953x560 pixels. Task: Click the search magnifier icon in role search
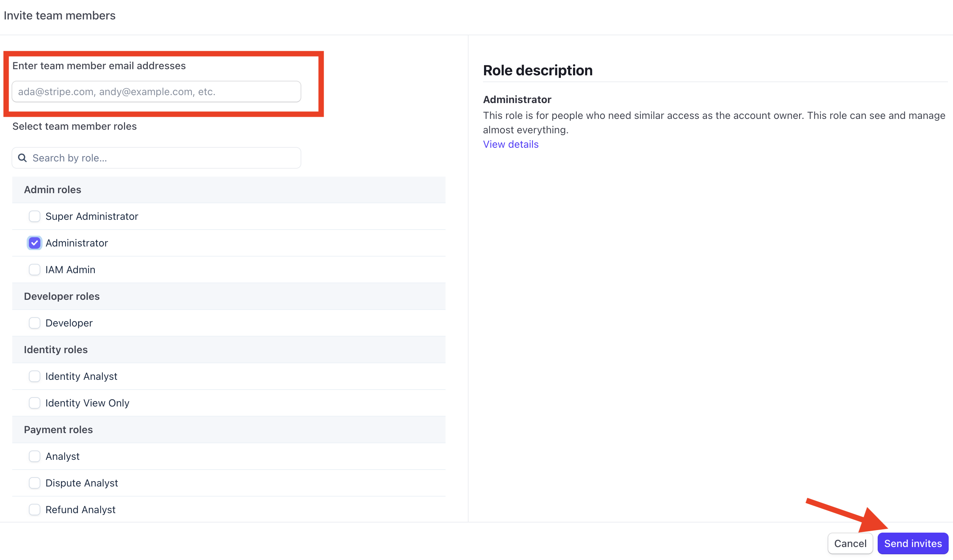click(x=22, y=158)
